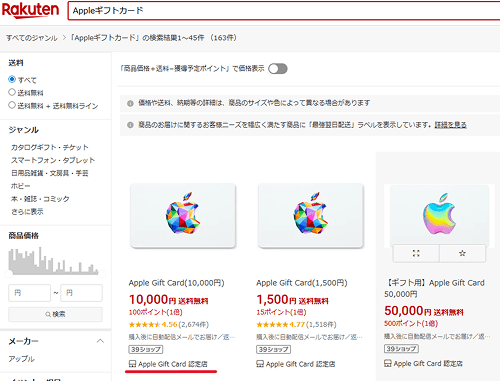The height and width of the screenshot is (381, 500).
Task: Click the 500ポイント(1倍) text
Action: coord(411,323)
